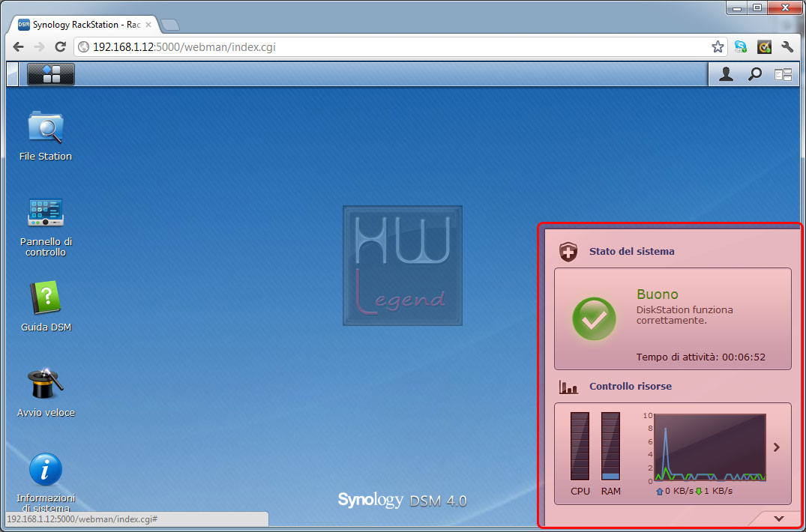806x532 pixels.
Task: Open the Guida DSM help icon
Action: click(45, 297)
